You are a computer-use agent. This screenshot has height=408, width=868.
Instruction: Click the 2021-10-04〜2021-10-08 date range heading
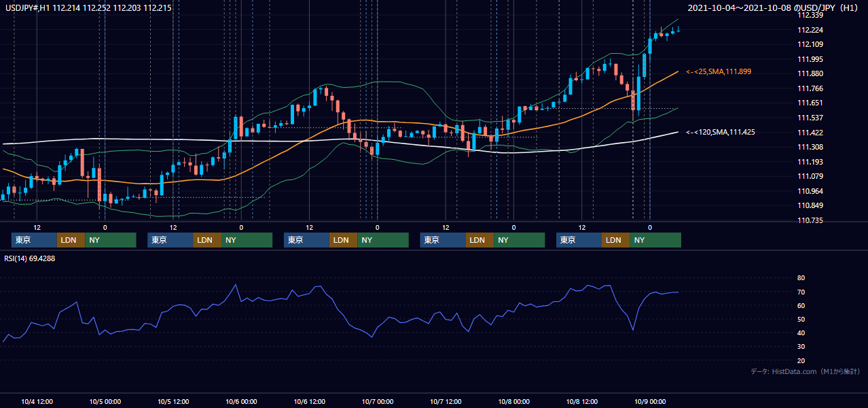click(x=774, y=7)
